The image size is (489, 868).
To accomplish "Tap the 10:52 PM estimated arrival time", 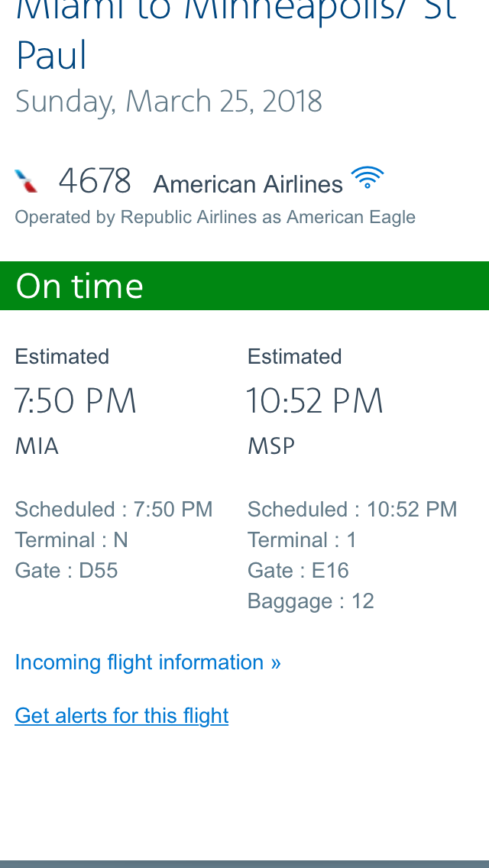I will [315, 401].
